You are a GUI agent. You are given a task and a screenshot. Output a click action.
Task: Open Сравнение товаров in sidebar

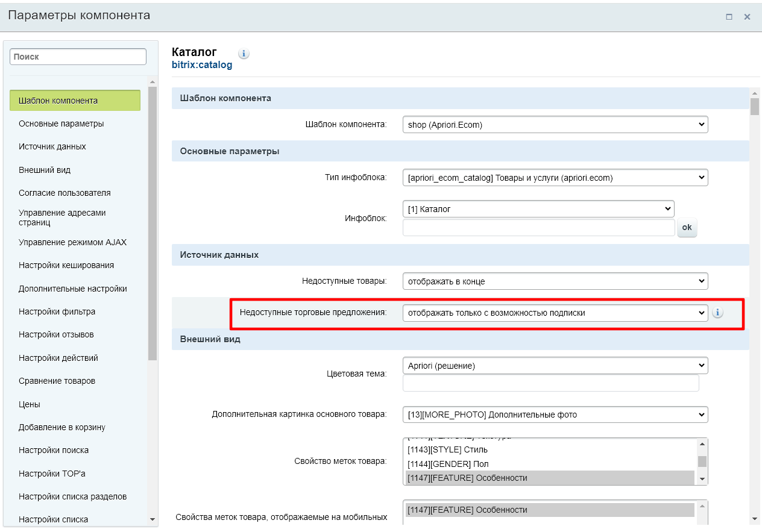pos(57,381)
